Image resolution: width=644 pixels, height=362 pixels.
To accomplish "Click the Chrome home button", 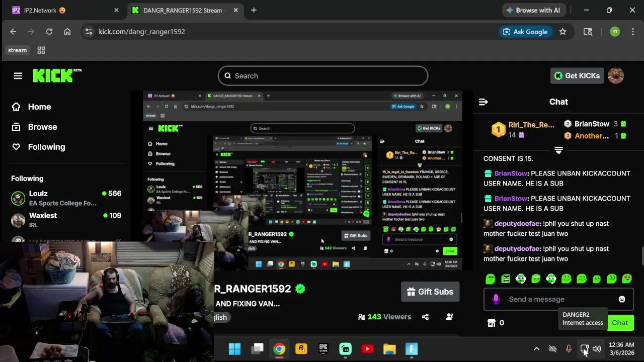I will (67, 32).
